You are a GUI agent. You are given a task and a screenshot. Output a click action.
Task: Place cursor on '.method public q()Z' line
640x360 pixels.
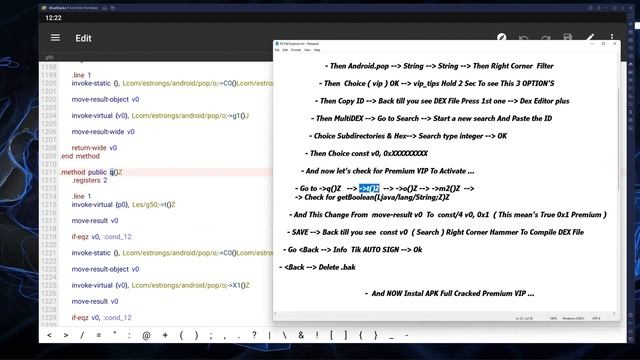(x=91, y=172)
